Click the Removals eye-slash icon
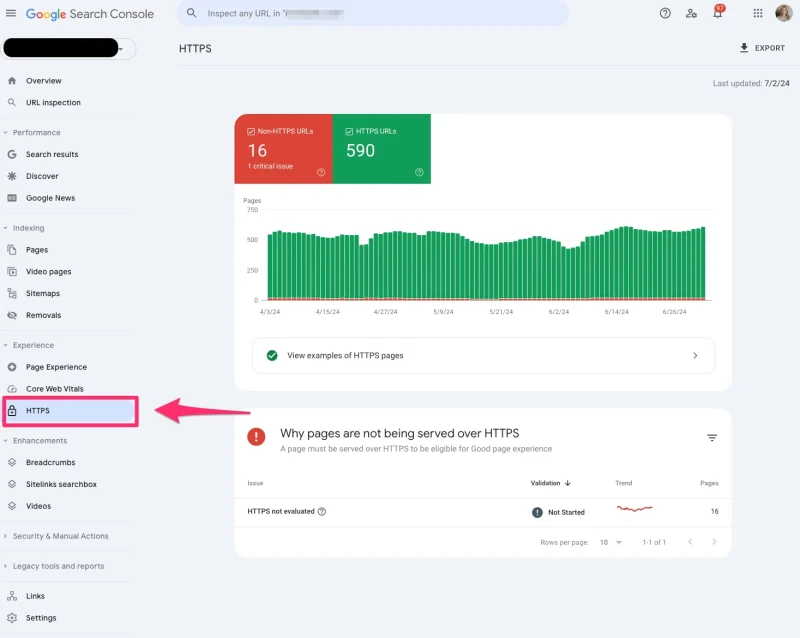This screenshot has width=800, height=638. pos(12,315)
